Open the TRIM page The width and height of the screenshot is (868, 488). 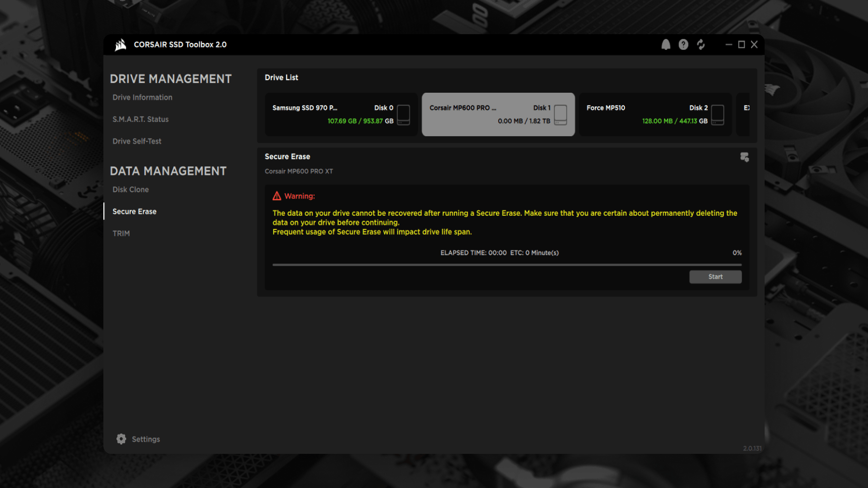pos(121,233)
